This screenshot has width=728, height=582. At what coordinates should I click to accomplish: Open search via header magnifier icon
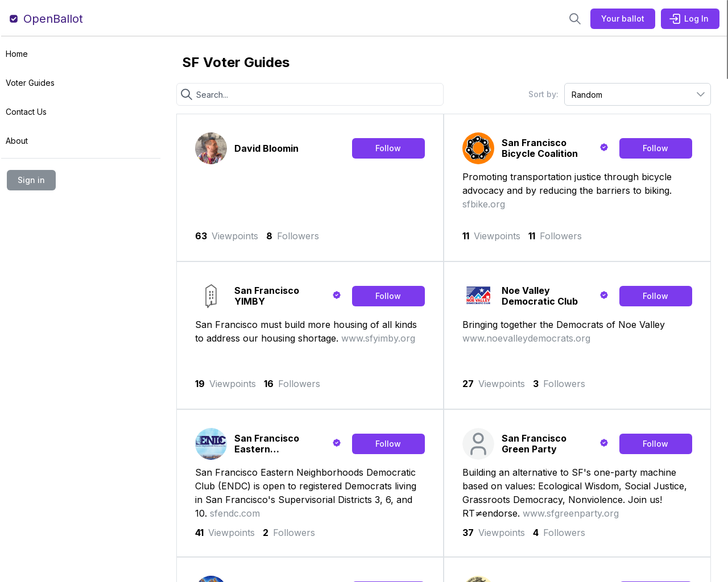click(575, 19)
